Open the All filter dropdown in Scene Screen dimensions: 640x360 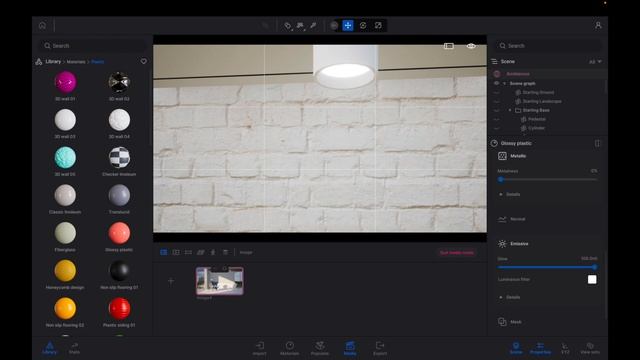[595, 62]
